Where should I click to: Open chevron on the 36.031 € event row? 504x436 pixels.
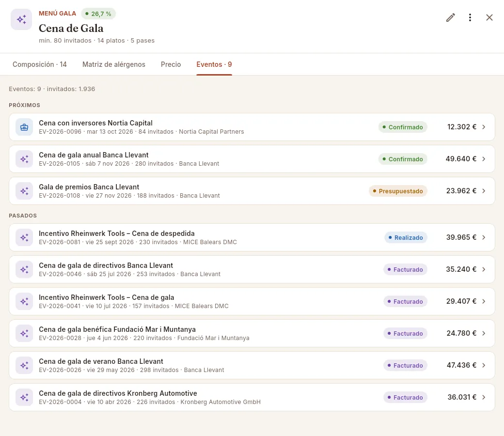coord(484,397)
